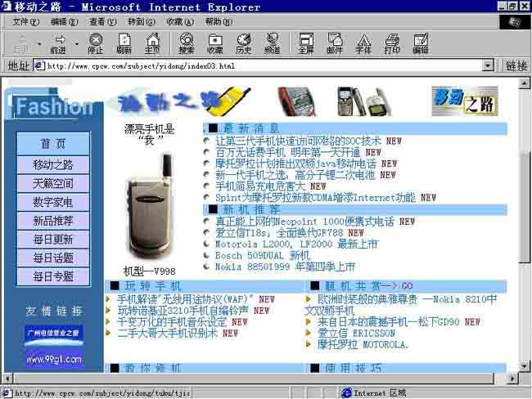Open the 编辑(E) menu
The image size is (532, 399).
(x=64, y=22)
